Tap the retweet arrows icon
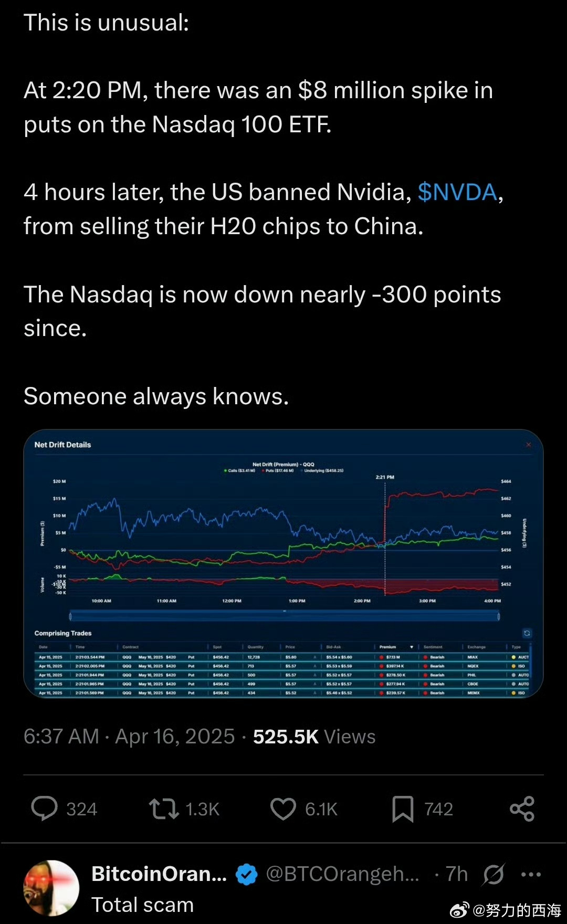 164,808
